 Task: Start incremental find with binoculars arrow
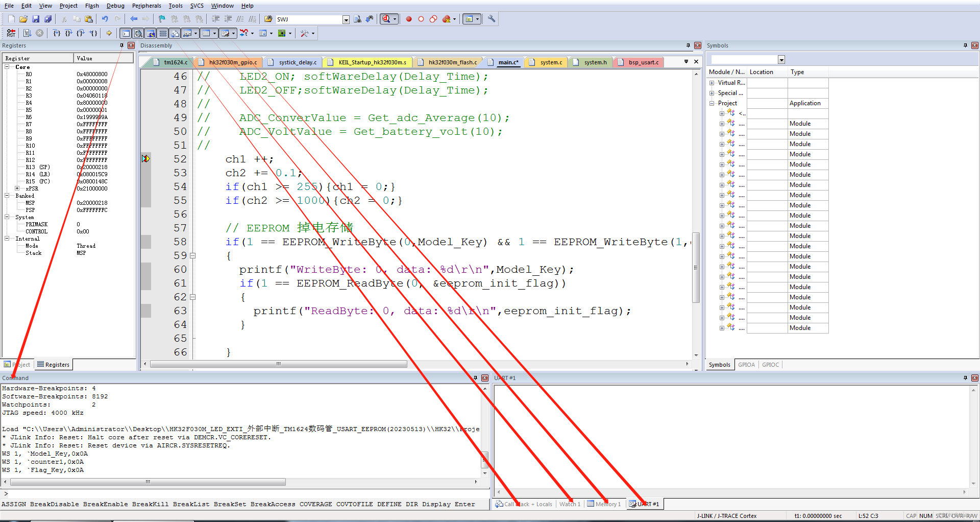pos(370,19)
